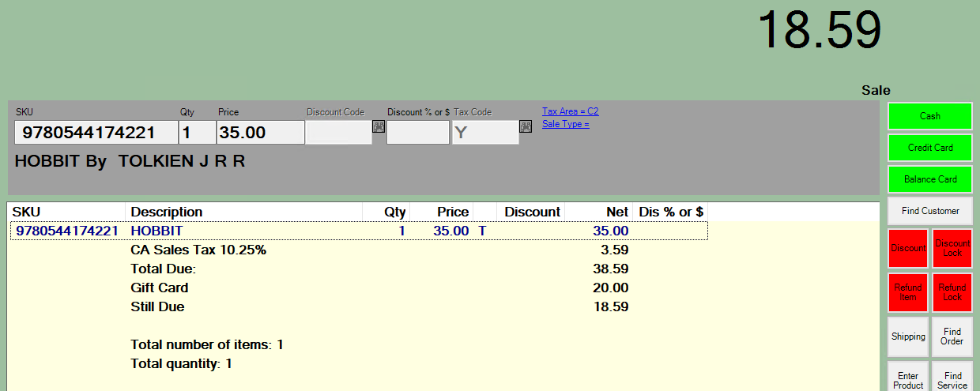
Task: Click Find Order
Action: 952,336
